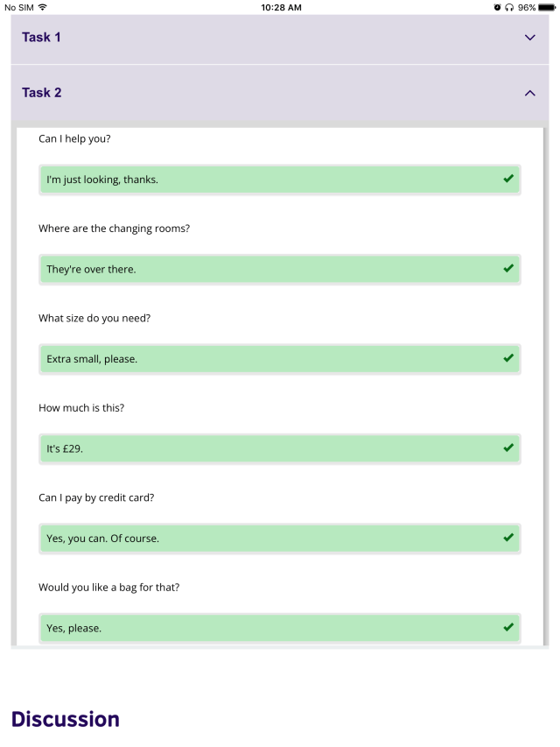Tap the battery icon in status bar
The height and width of the screenshot is (747, 560).
click(x=548, y=7)
